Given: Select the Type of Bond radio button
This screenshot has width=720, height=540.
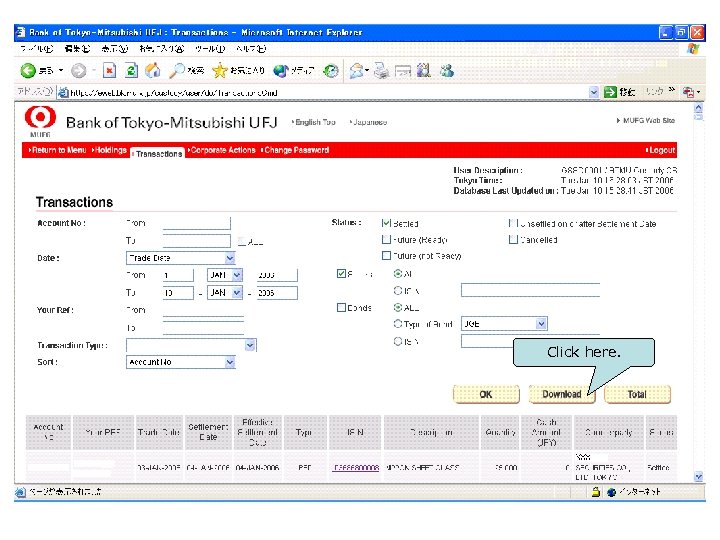Looking at the screenshot, I should [398, 324].
